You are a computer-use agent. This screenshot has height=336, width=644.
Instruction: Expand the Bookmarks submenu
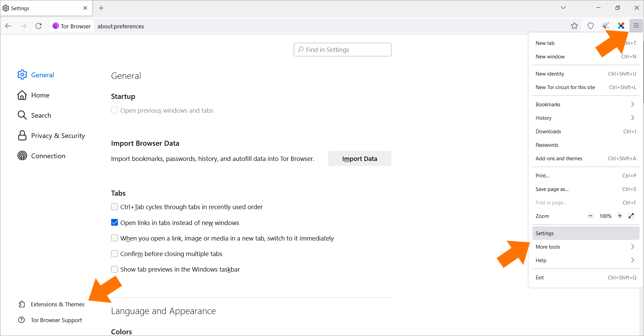click(x=586, y=105)
